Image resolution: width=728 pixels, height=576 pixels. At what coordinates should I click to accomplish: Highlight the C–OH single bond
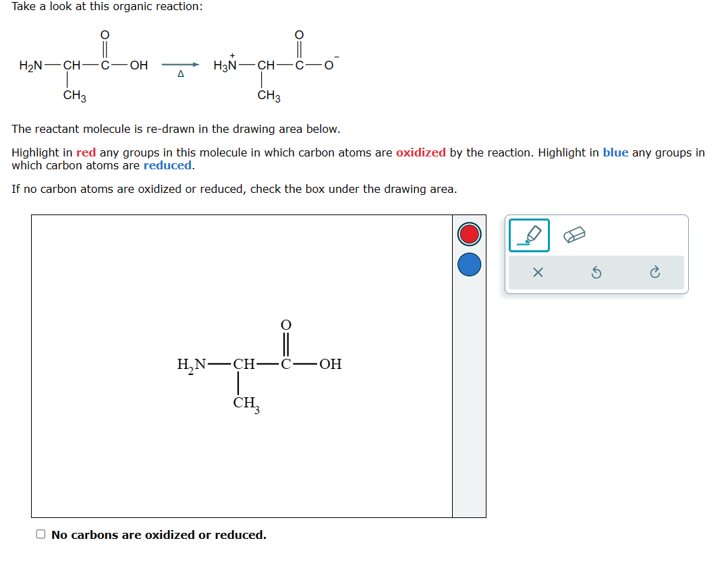(x=308, y=364)
